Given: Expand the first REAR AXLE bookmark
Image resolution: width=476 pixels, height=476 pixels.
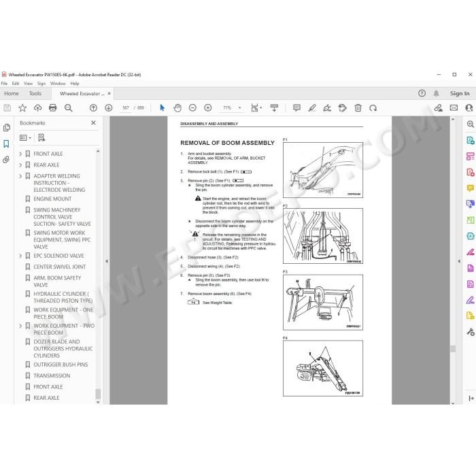Looking at the screenshot, I should [x=20, y=165].
